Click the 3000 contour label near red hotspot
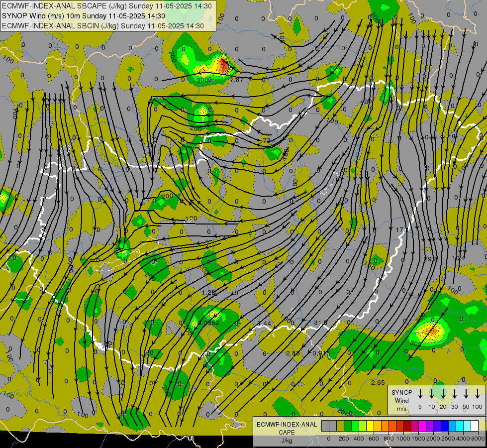This screenshot has height=448, width=487. [204, 80]
